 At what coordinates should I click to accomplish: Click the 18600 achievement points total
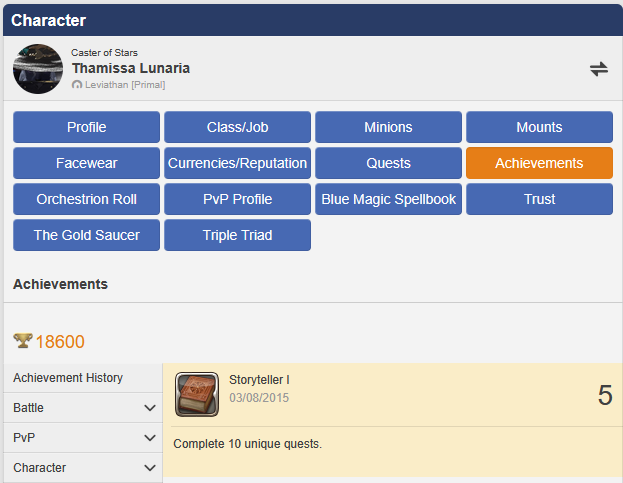(60, 342)
